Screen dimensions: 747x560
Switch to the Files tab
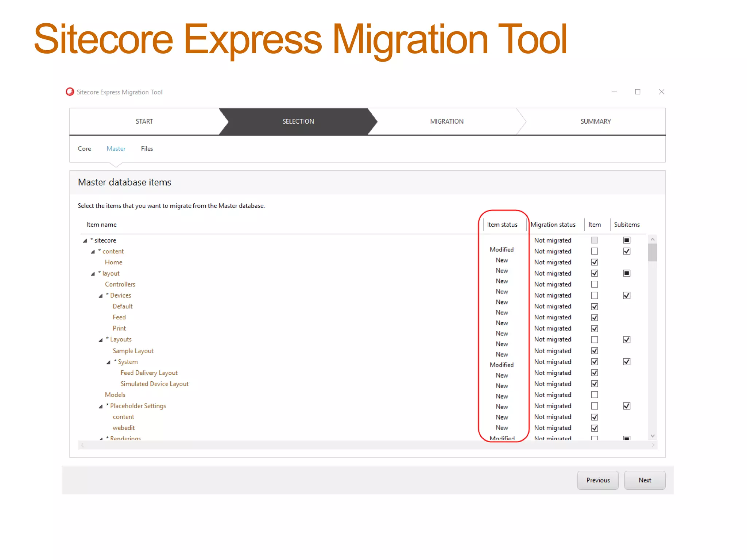[147, 148]
